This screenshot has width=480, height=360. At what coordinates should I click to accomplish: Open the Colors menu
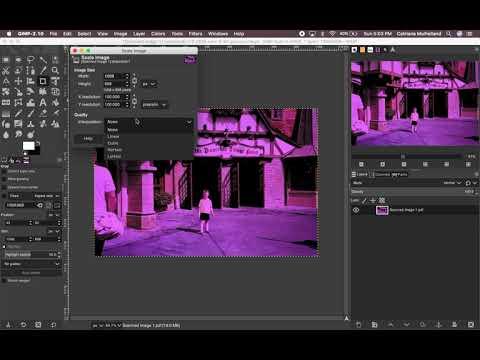point(158,34)
